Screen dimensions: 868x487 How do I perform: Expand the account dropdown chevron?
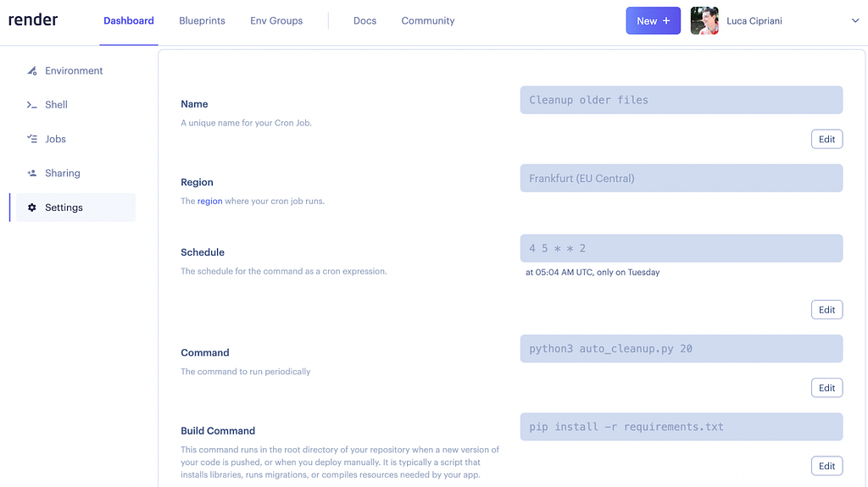coord(854,20)
